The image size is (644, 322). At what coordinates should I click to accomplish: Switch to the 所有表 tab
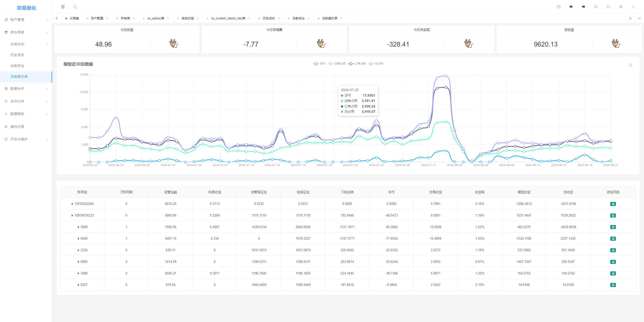(x=125, y=18)
